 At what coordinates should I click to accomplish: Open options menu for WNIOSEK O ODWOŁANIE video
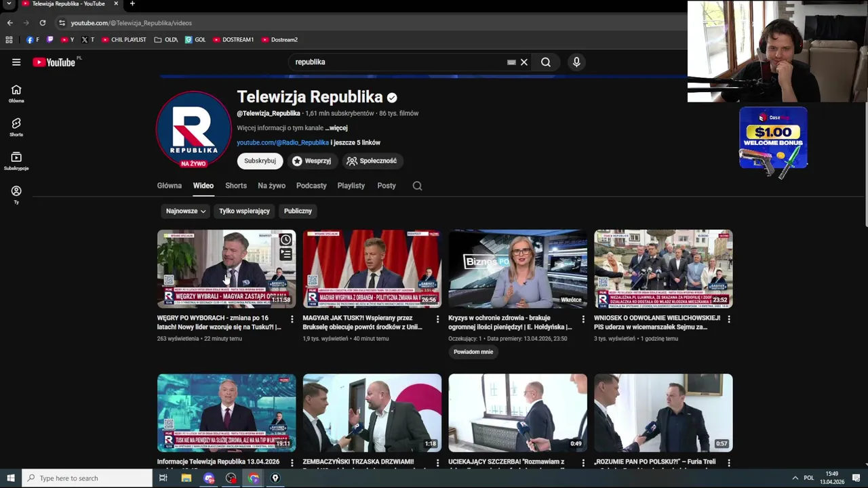tap(729, 319)
